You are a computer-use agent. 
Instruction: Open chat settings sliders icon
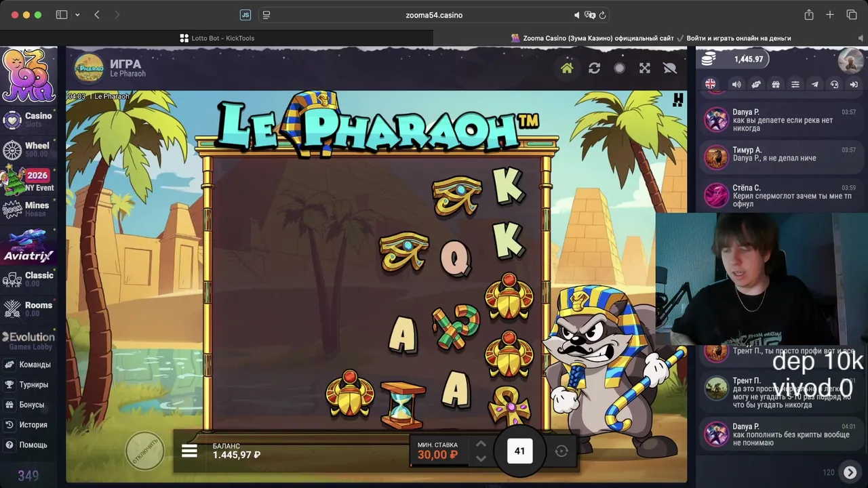pos(795,85)
